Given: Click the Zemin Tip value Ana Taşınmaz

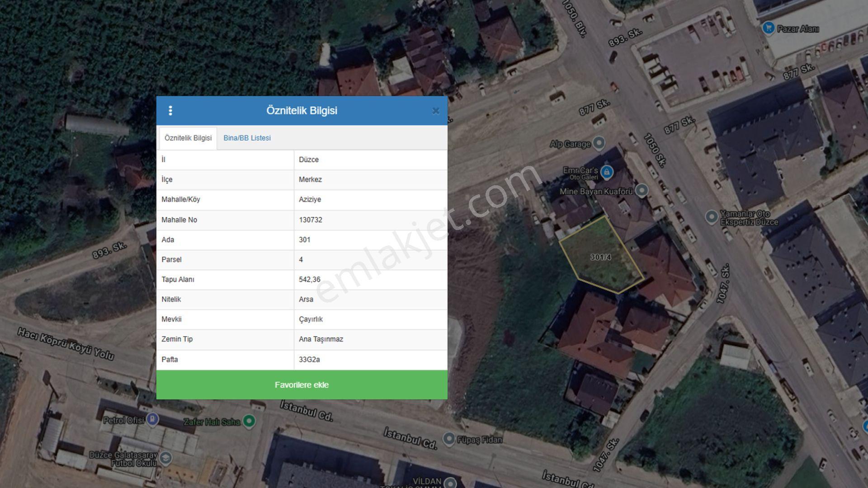Looking at the screenshot, I should tap(321, 339).
